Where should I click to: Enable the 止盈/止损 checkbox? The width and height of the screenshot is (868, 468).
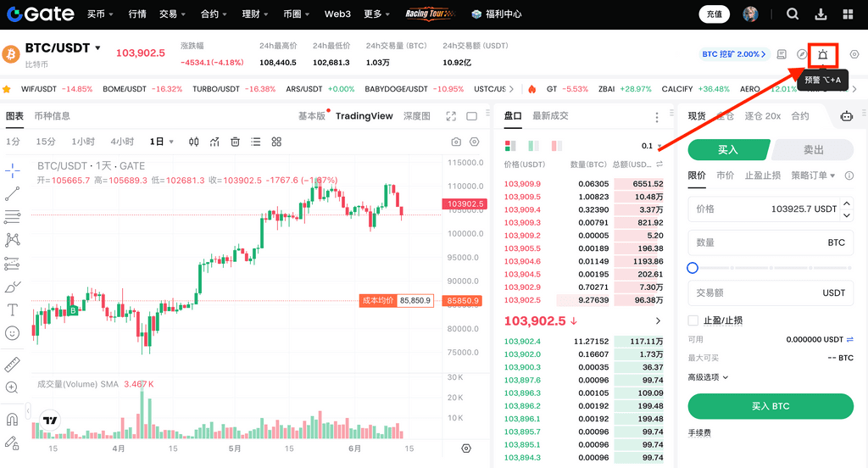(x=693, y=320)
